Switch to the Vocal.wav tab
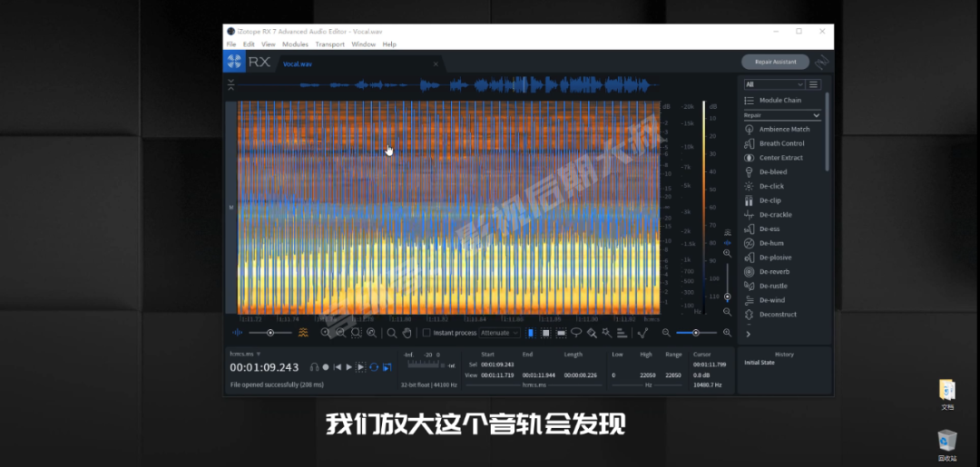The height and width of the screenshot is (467, 980). pos(298,63)
